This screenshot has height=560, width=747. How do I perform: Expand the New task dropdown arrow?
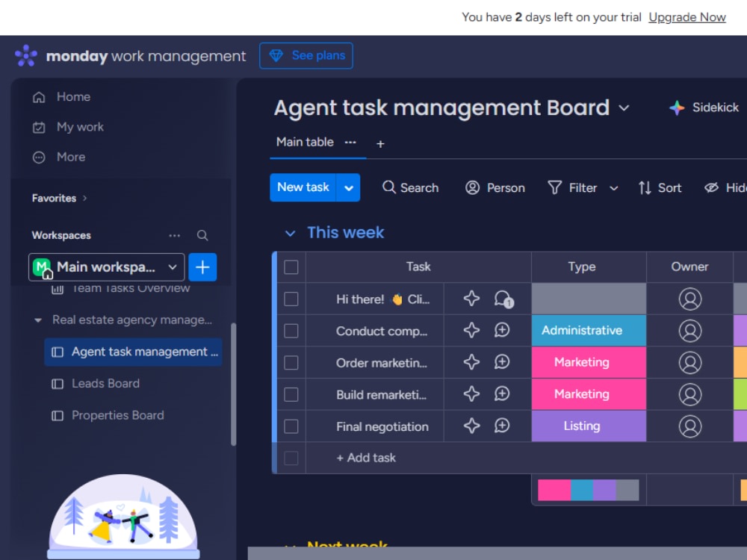pyautogui.click(x=349, y=187)
